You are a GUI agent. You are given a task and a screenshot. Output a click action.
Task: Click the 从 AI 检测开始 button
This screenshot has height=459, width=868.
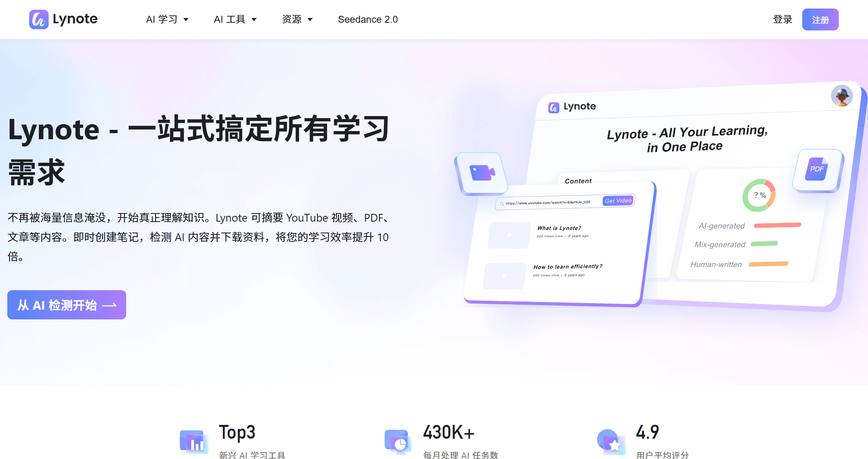tap(67, 305)
